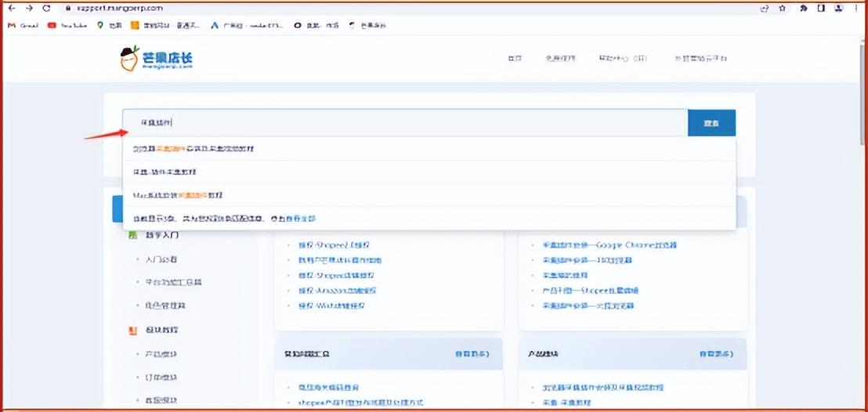
Task: Click the orange 模块教程 sidebar icon
Action: (x=132, y=331)
